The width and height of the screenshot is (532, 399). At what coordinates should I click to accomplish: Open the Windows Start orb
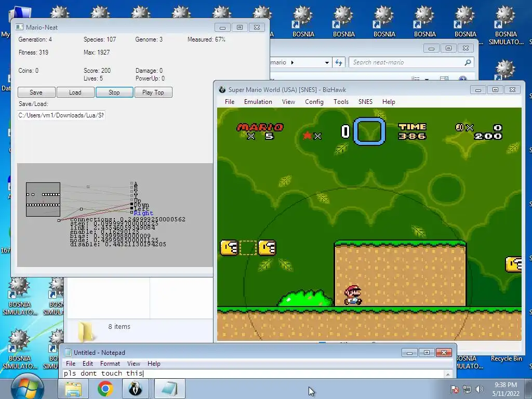pos(28,388)
